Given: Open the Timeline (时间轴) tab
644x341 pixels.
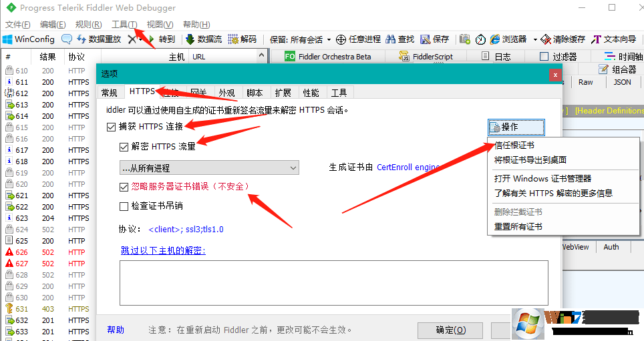Looking at the screenshot, I should pyautogui.click(x=623, y=57).
